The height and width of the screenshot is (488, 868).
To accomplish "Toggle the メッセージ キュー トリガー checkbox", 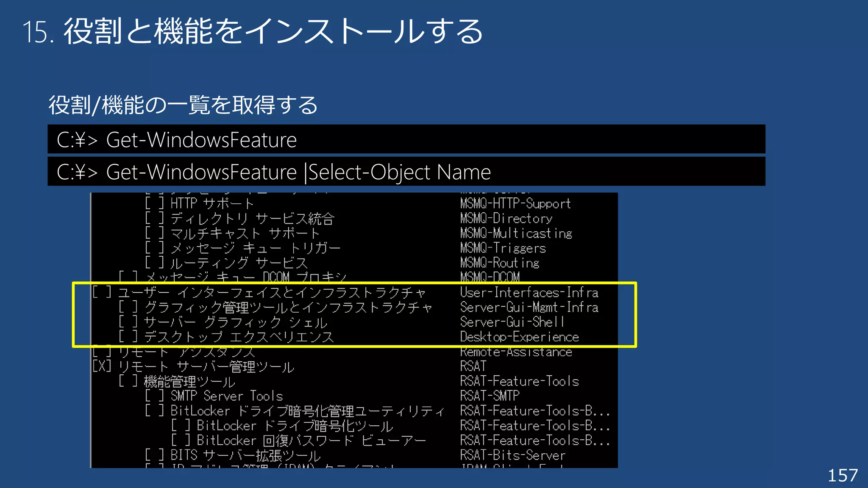I will coord(154,248).
